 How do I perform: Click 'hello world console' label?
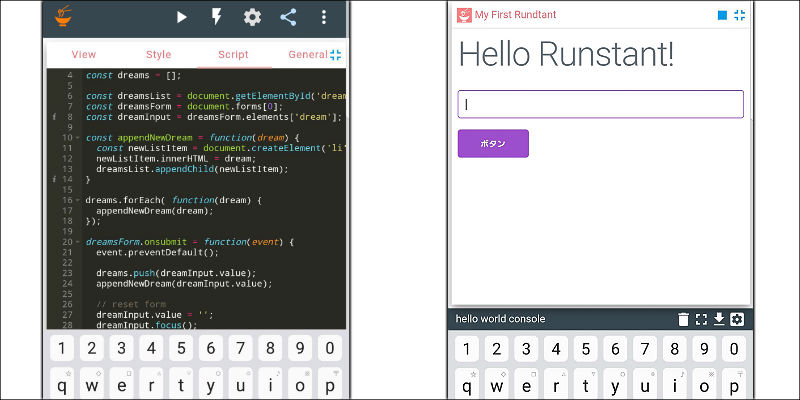pyautogui.click(x=500, y=319)
